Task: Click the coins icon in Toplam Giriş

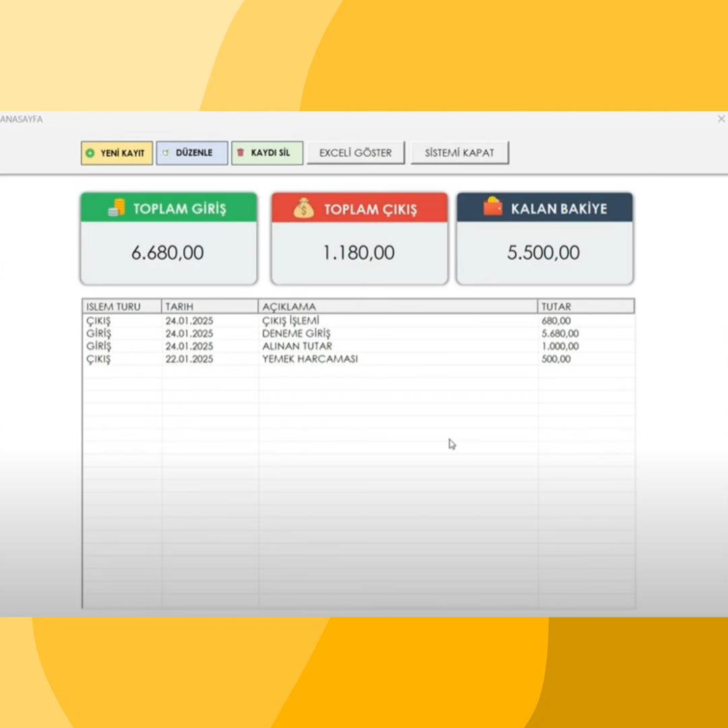Action: click(117, 208)
